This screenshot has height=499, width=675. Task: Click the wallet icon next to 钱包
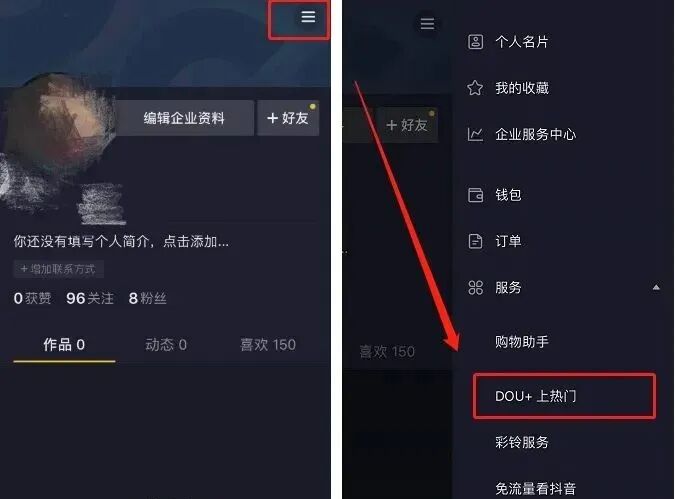coord(475,195)
